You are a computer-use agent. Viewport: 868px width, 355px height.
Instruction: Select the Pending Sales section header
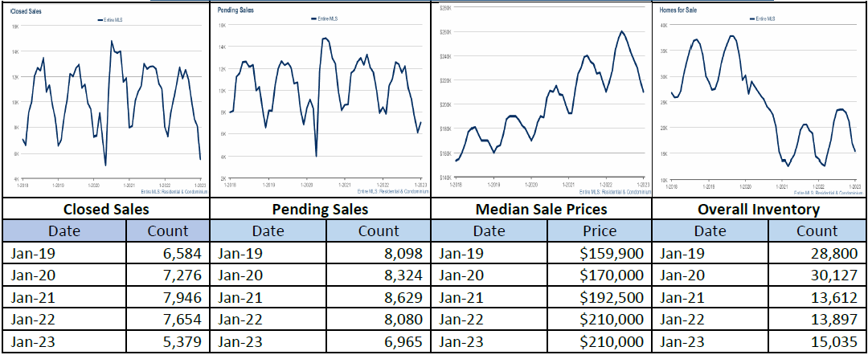tap(320, 209)
